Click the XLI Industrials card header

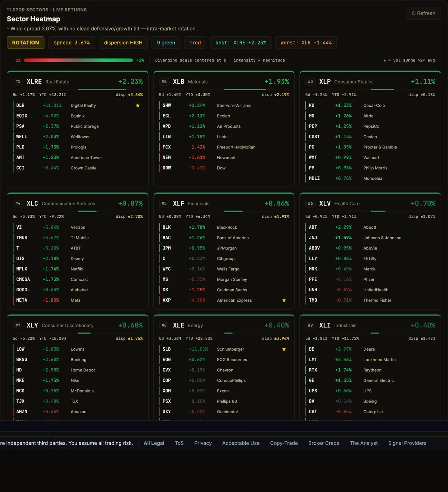coord(370,326)
